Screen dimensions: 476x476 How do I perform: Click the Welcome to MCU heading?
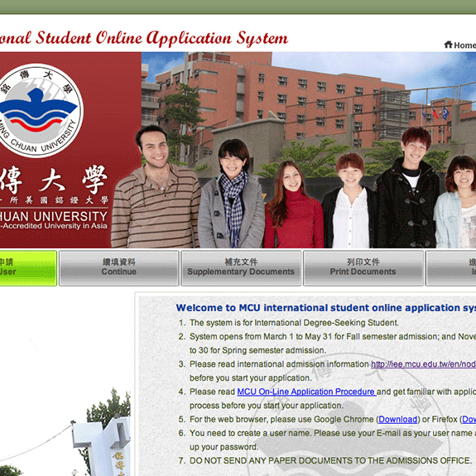click(326, 307)
